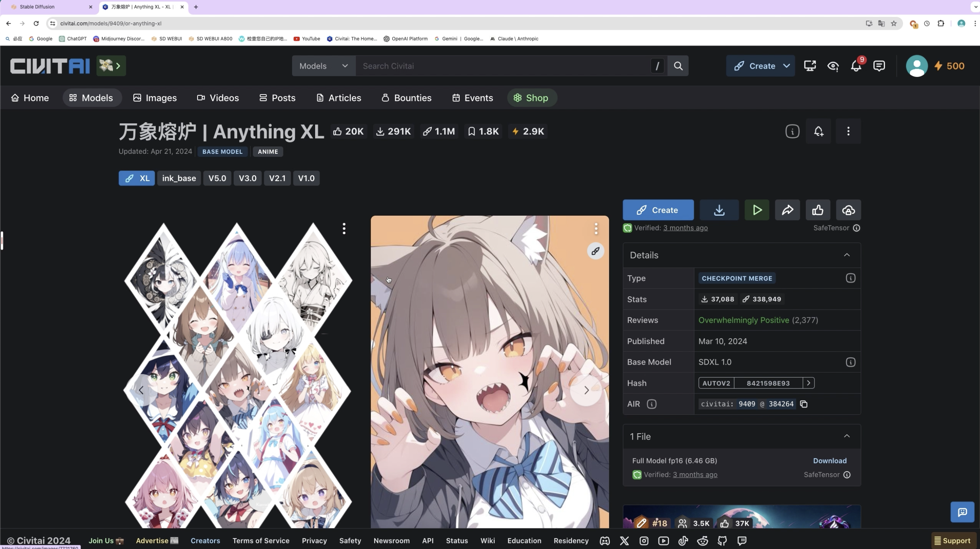Viewport: 980px width, 549px height.
Task: Click the model info icon near title
Action: tap(792, 131)
